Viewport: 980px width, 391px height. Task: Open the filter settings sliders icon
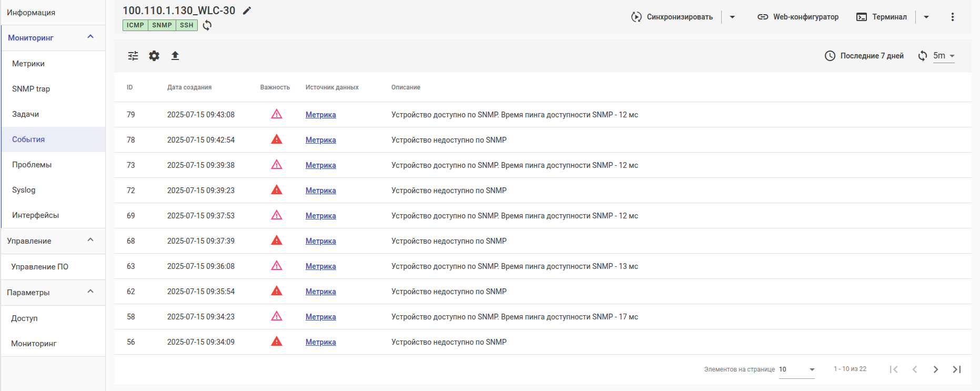133,56
